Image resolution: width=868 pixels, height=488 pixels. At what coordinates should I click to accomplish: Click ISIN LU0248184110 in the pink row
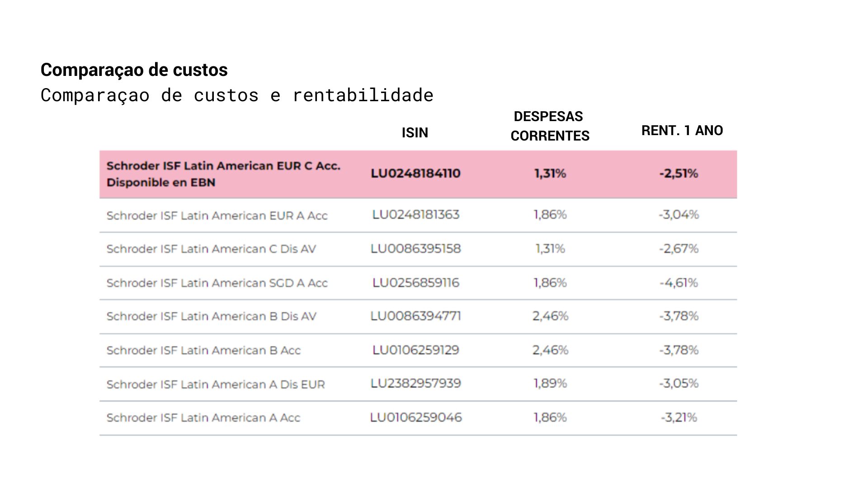[x=415, y=174]
